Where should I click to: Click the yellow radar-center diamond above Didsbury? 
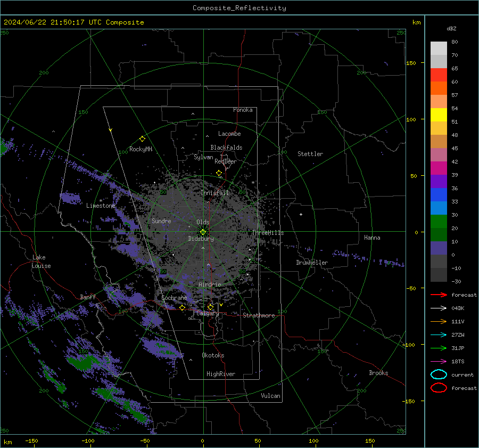[203, 232]
